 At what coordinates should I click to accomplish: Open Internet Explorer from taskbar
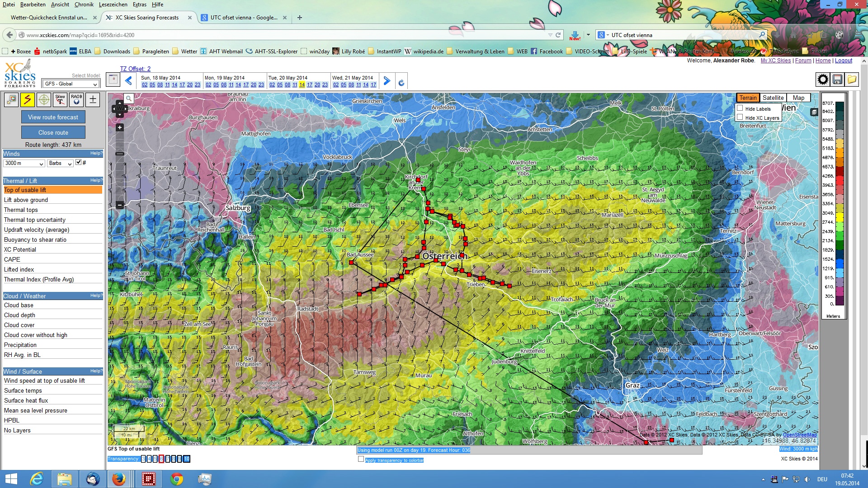point(36,479)
